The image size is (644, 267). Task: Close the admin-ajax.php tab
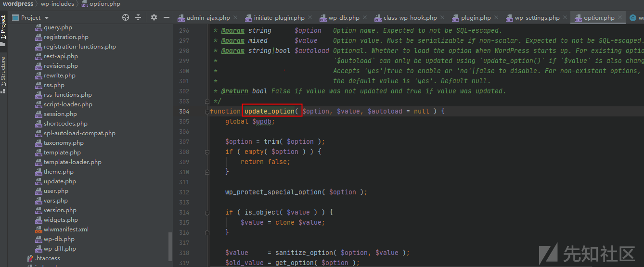(235, 18)
